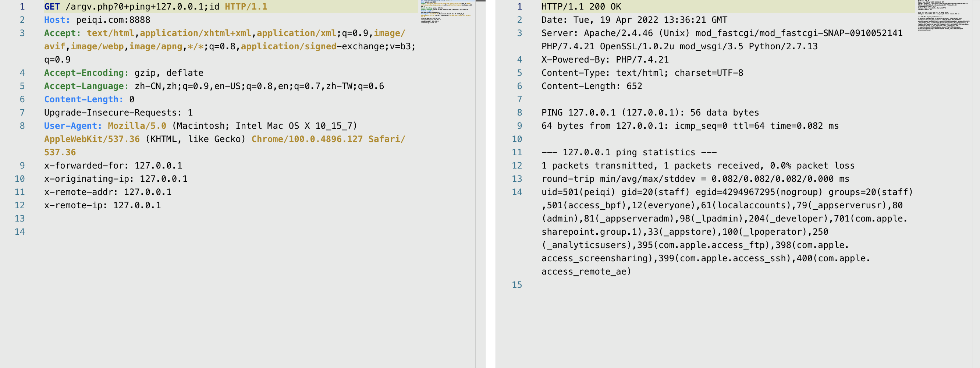Click the x-forwarded-for: 127.0.0.1 header
This screenshot has height=368, width=980.
113,166
